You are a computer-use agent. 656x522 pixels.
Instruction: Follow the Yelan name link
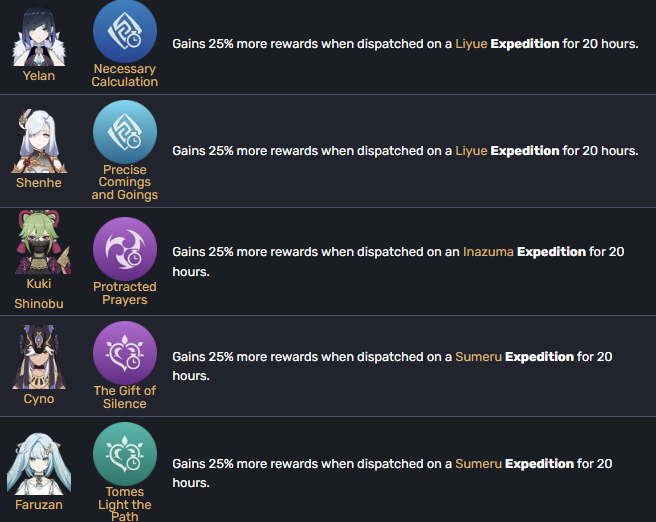(x=39, y=75)
